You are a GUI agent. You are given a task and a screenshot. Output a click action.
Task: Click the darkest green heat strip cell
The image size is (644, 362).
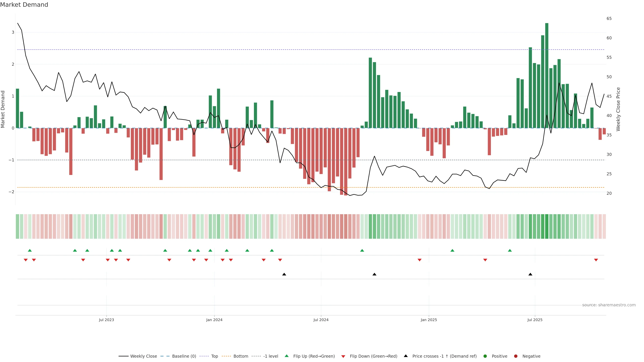click(x=547, y=226)
